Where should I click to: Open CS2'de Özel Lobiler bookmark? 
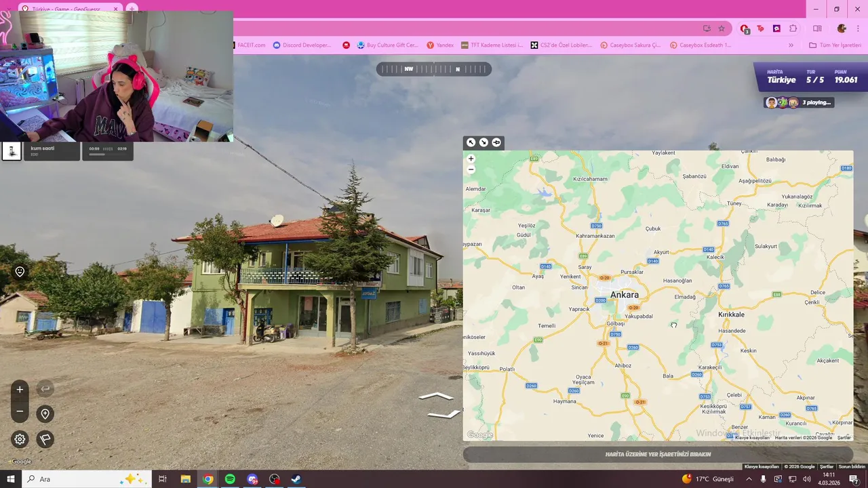point(561,45)
